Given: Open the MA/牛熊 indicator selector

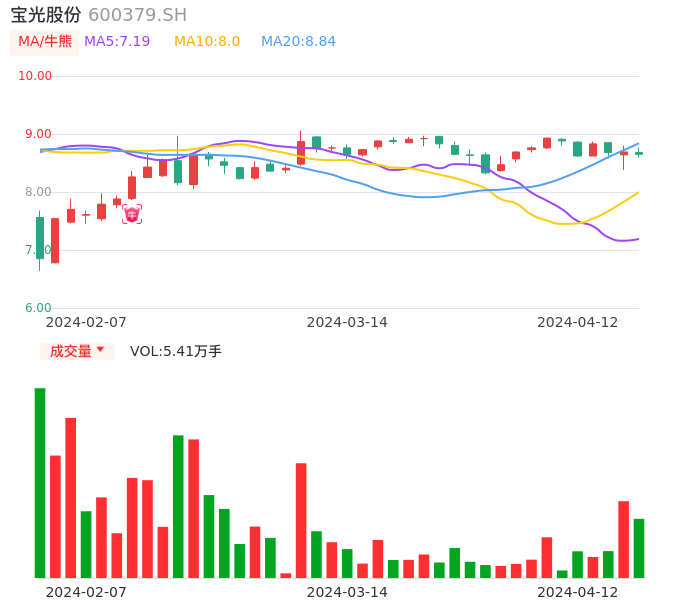Looking at the screenshot, I should tap(45, 41).
